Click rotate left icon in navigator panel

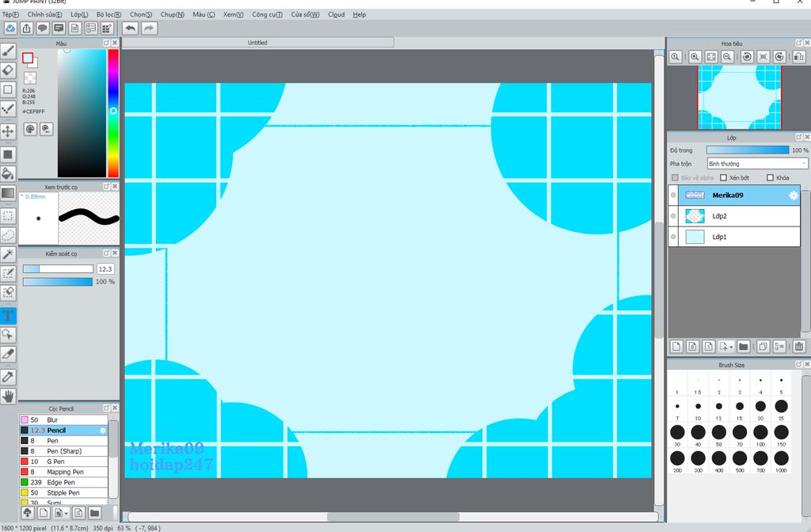coord(747,57)
